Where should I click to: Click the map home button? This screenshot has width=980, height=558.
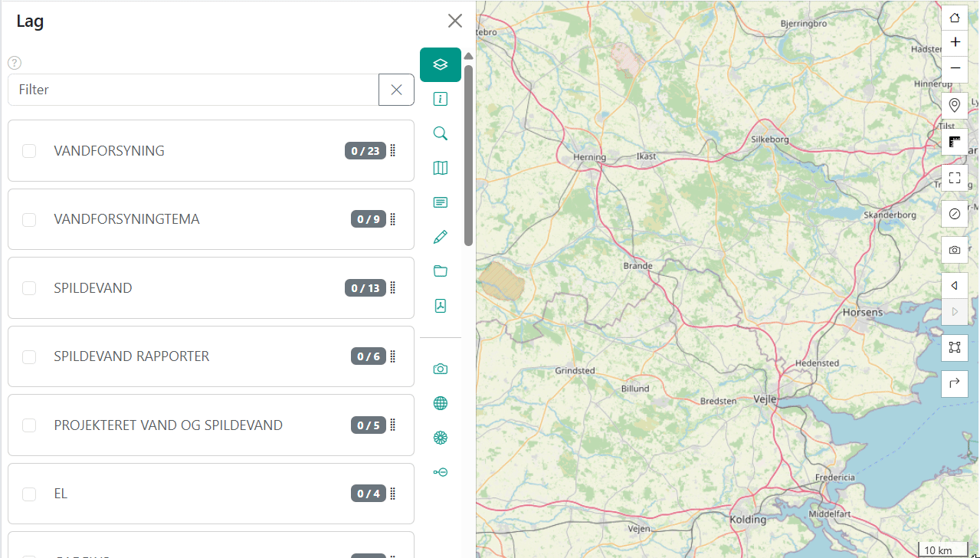pyautogui.click(x=954, y=18)
